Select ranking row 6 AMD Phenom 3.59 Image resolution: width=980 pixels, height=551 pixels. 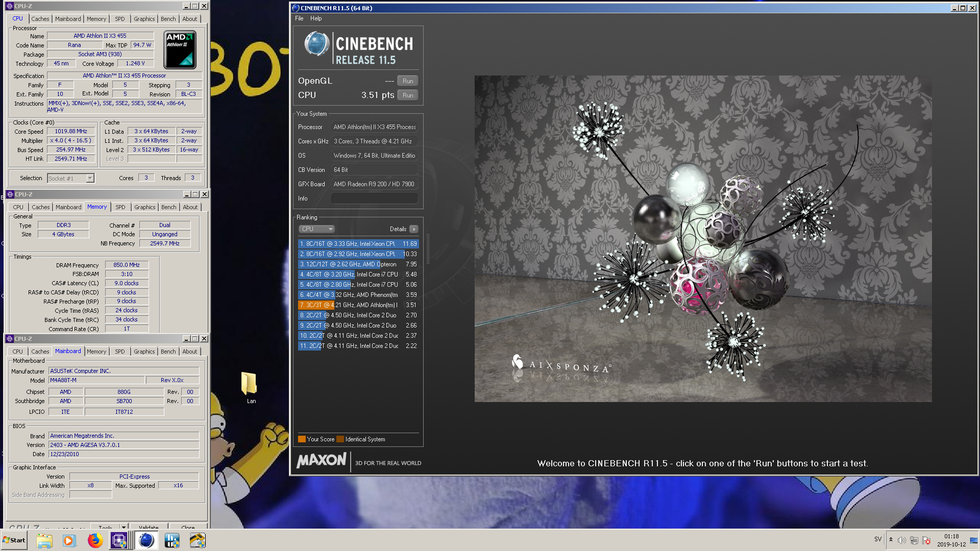click(x=358, y=295)
